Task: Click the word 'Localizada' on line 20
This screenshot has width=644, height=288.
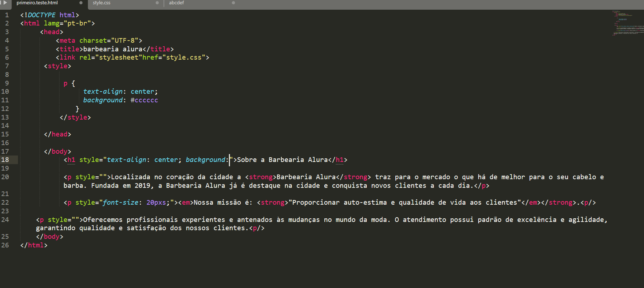Action: [x=131, y=177]
